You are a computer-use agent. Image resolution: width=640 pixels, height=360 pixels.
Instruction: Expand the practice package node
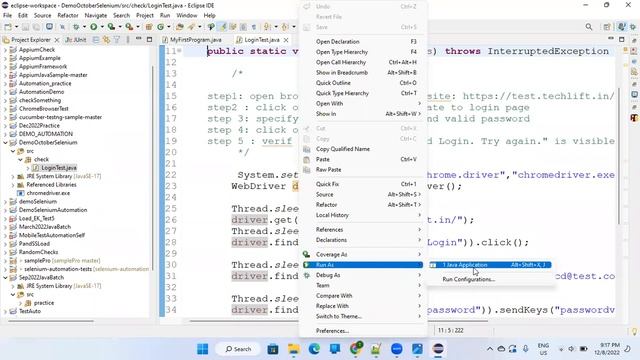coord(20,303)
